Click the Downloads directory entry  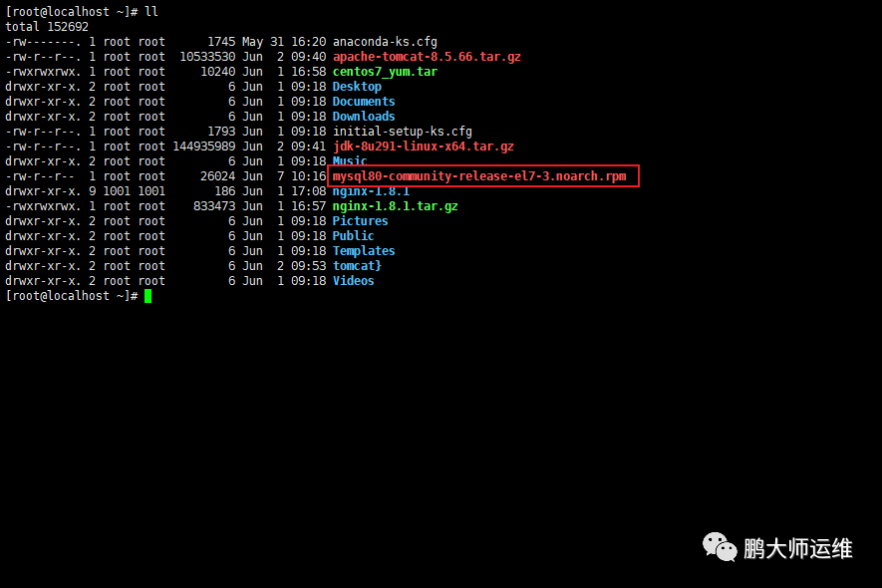tap(364, 117)
